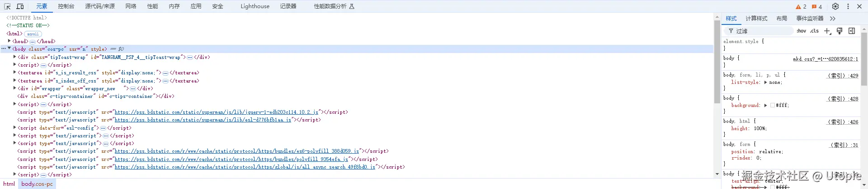The width and height of the screenshot is (868, 189).
Task: Expand the tipToast-wrap div node
Action: pos(15,57)
